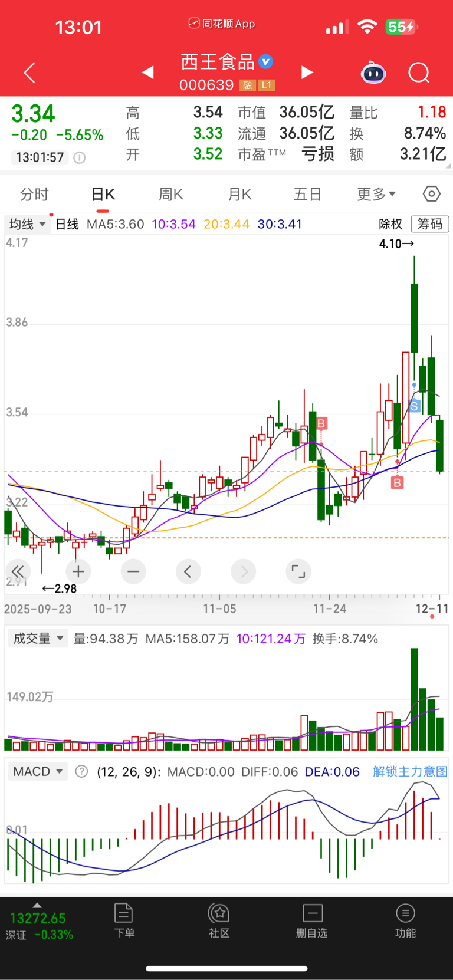Tap turnover rate 8.74% value
Viewport: 453px width, 980px height.
coord(425,133)
